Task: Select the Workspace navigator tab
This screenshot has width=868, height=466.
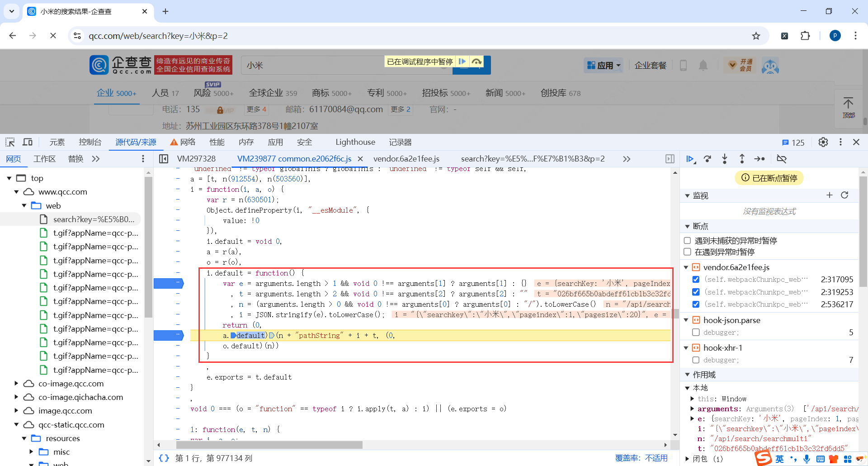Action: (x=44, y=159)
